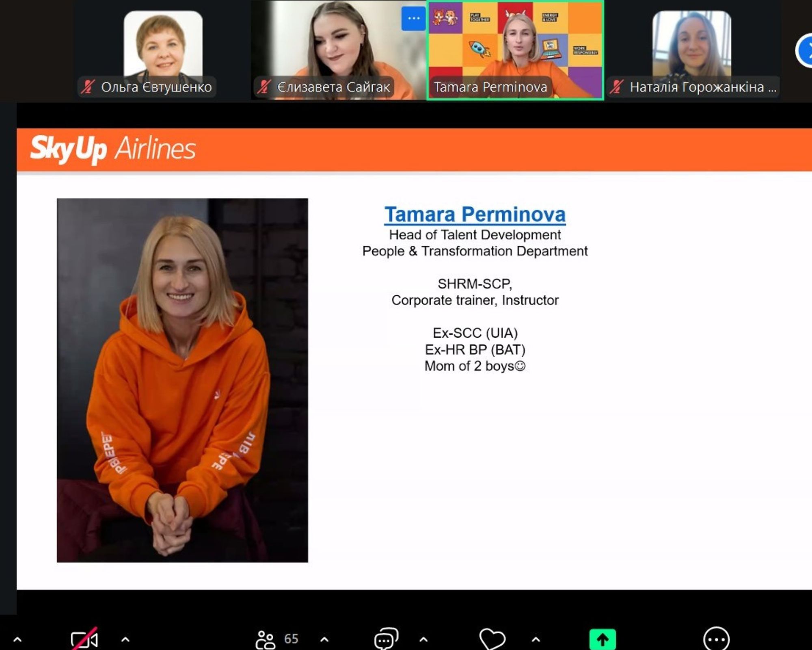The width and height of the screenshot is (812, 650).
Task: Expand participants options caret beside 65
Action: click(324, 640)
